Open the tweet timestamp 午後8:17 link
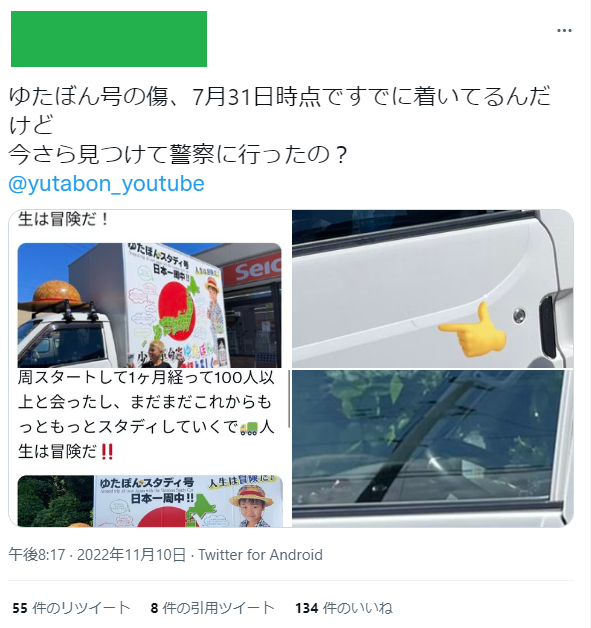The height and width of the screenshot is (628, 591). click(36, 555)
